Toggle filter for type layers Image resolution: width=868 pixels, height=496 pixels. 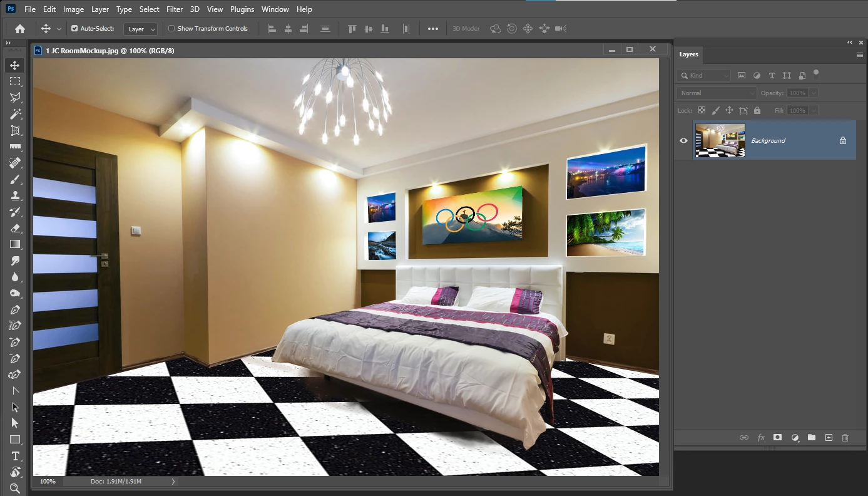pyautogui.click(x=772, y=75)
